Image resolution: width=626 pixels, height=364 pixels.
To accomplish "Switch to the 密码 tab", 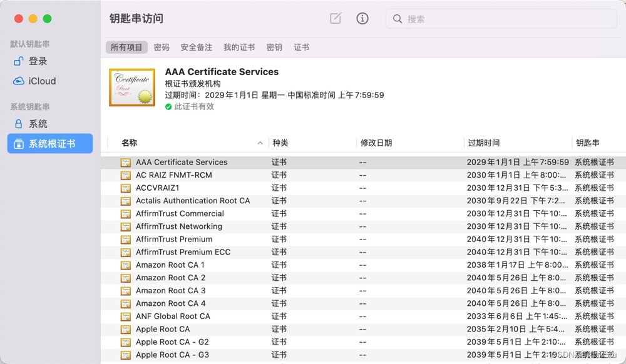I will 162,47.
